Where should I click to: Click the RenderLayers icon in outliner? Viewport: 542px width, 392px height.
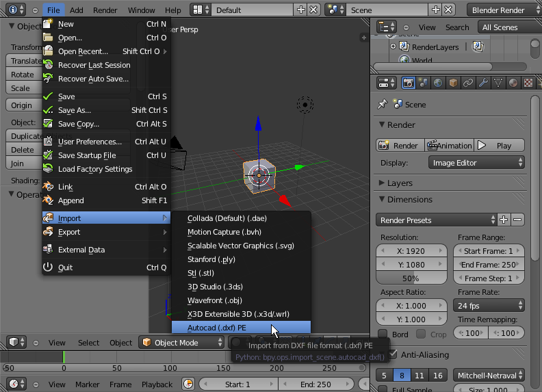404,47
